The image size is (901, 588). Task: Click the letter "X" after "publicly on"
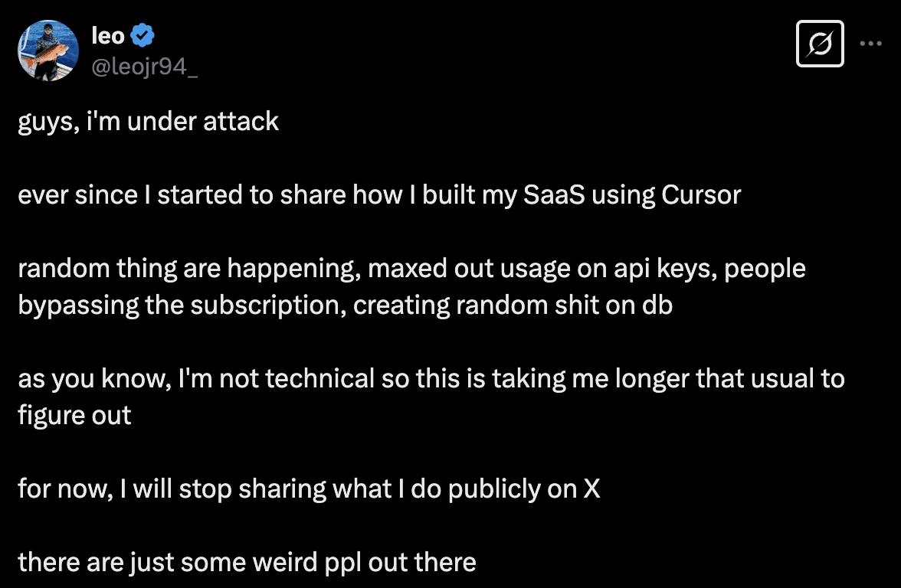click(x=591, y=489)
